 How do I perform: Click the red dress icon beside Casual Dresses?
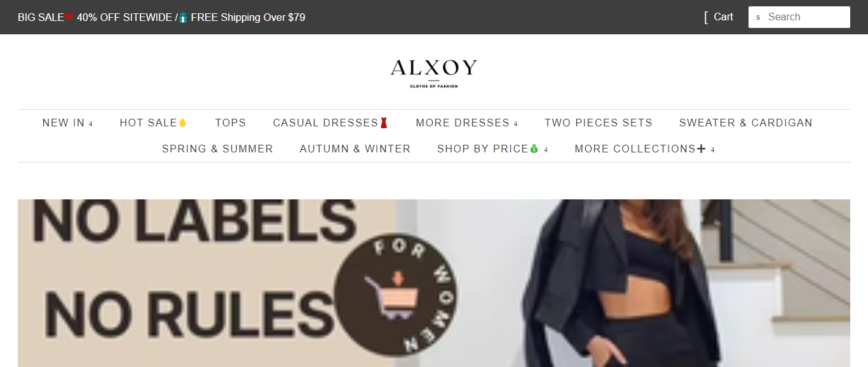383,123
